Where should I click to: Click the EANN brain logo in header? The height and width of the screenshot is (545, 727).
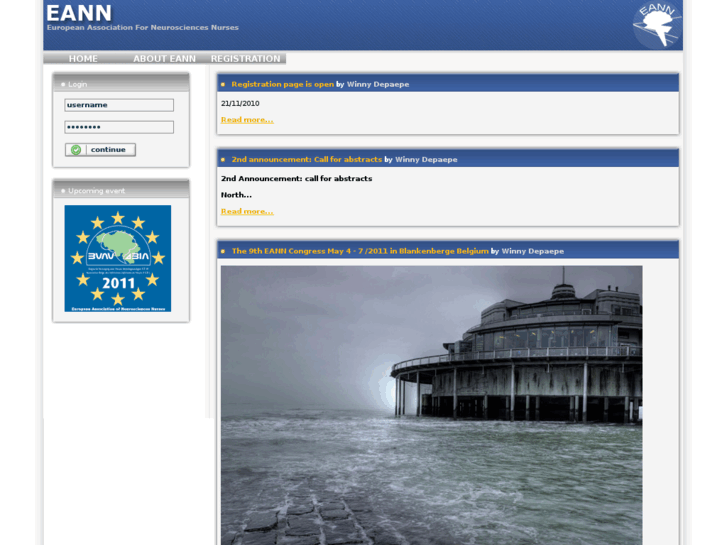pyautogui.click(x=656, y=25)
